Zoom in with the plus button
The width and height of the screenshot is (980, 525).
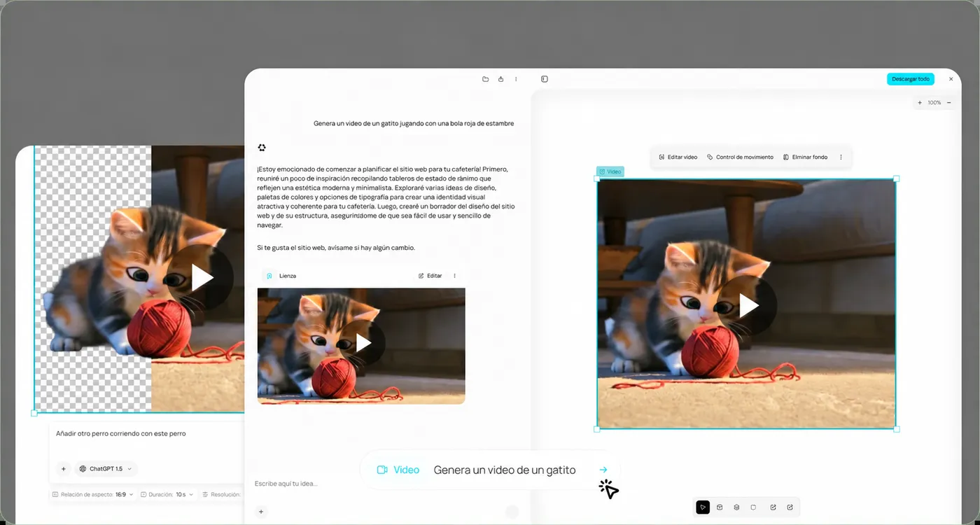coord(920,103)
